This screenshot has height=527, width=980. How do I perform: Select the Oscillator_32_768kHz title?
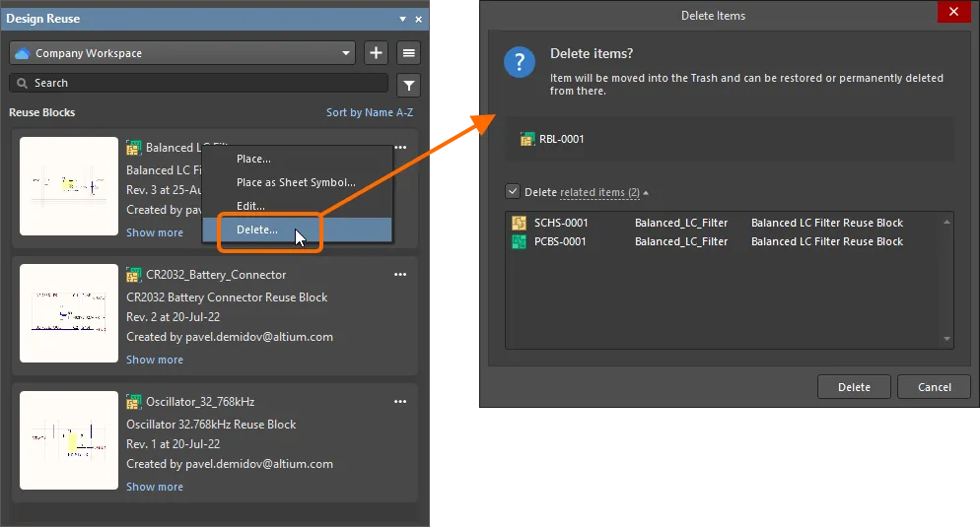[x=200, y=402]
